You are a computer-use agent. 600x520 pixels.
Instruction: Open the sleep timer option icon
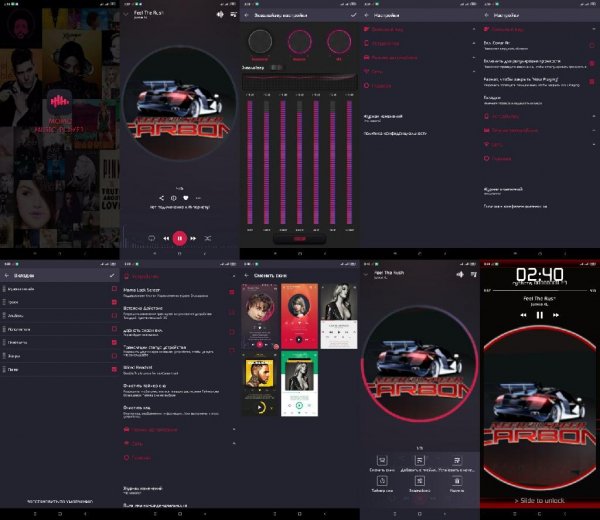pyautogui.click(x=382, y=481)
